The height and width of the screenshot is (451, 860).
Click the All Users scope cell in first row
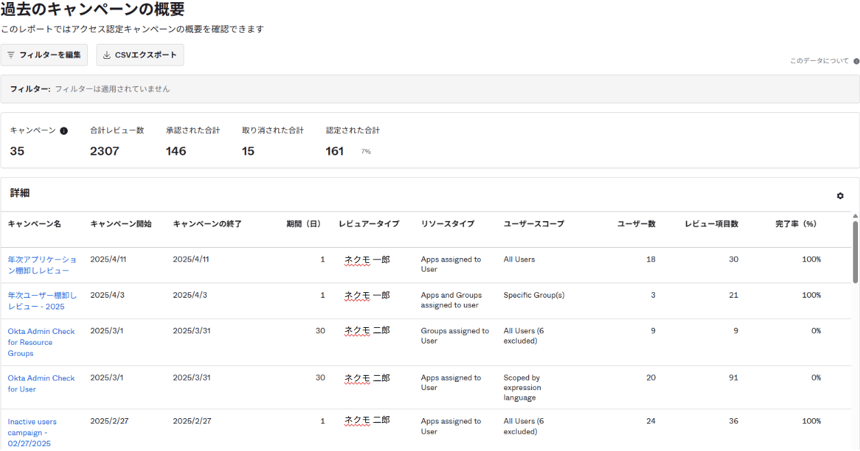point(519,260)
